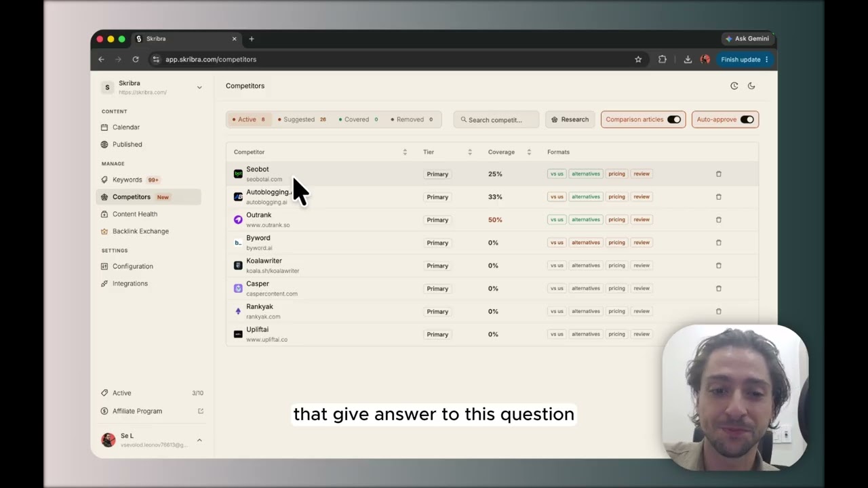Focus the Search competitors field
This screenshot has width=868, height=488.
(x=496, y=120)
